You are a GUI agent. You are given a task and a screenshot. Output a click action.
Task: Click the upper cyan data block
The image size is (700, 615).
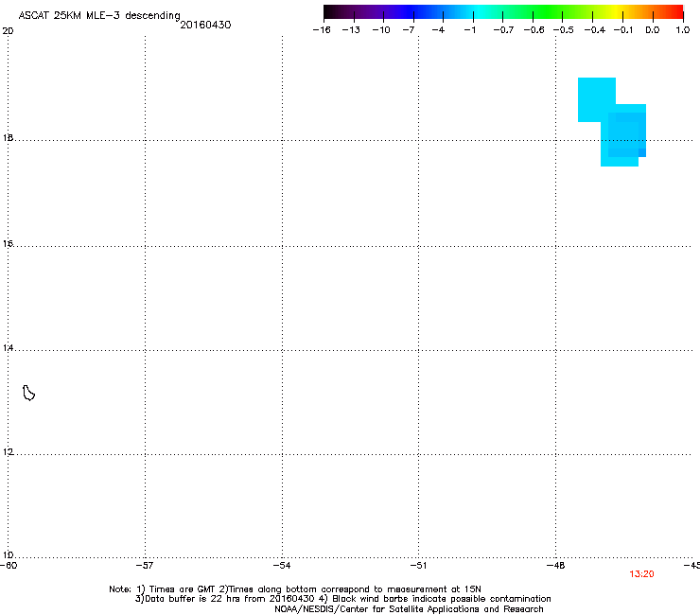597,99
